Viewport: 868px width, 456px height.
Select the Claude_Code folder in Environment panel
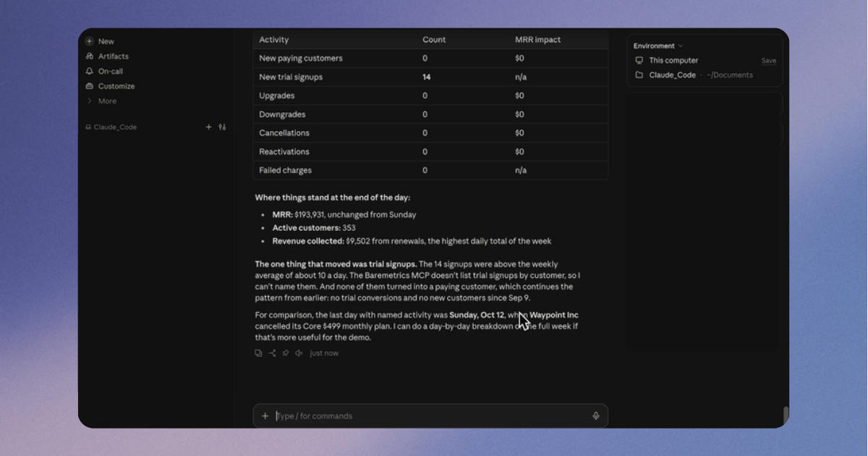673,75
